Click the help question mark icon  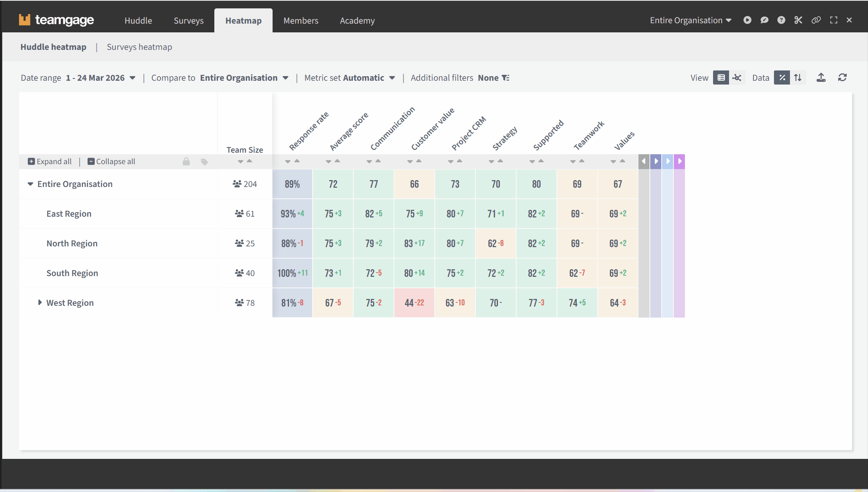point(781,20)
